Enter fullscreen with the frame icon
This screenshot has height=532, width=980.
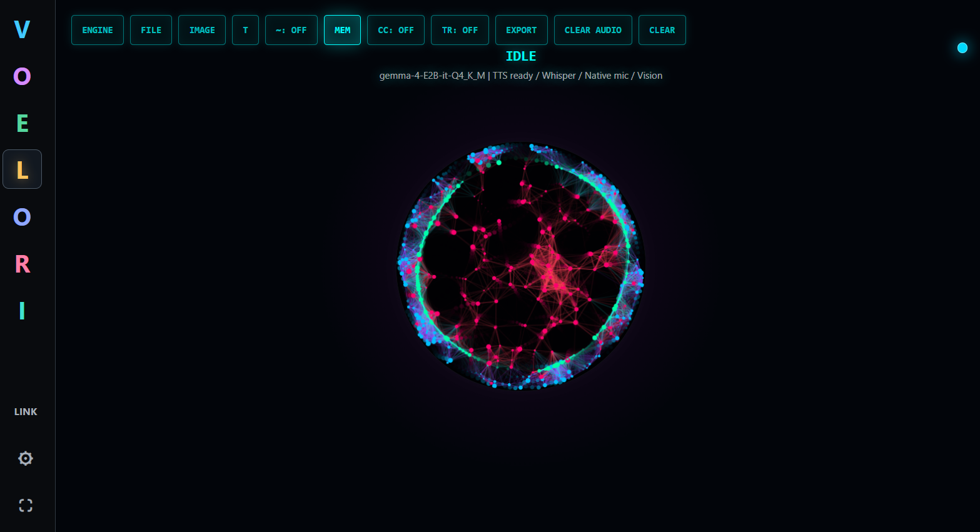(x=26, y=505)
